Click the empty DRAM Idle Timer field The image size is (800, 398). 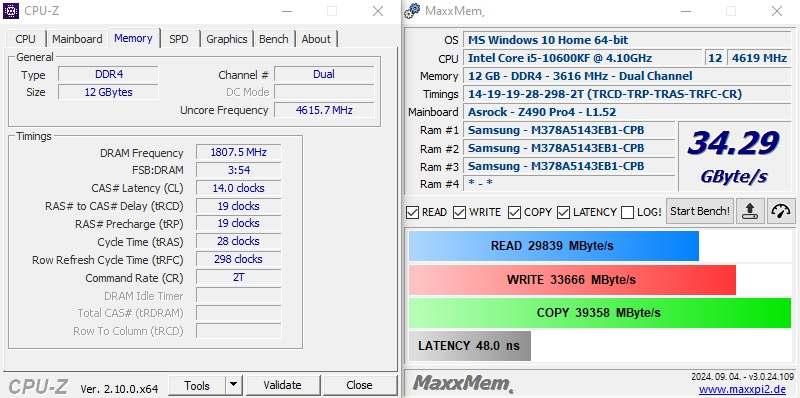(238, 295)
